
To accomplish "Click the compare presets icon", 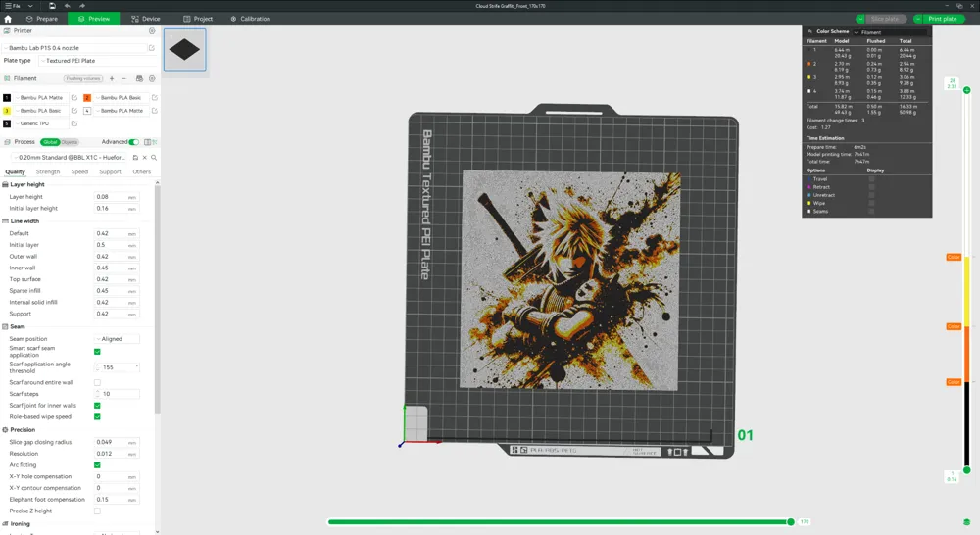I will click(148, 142).
